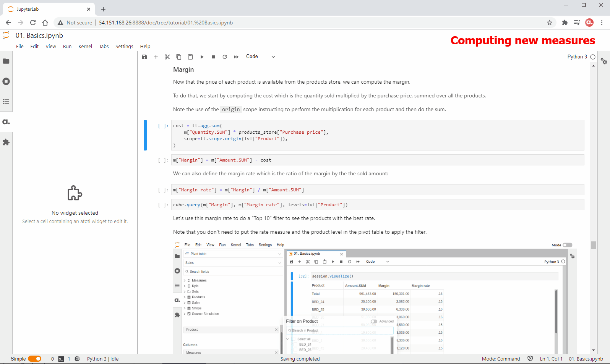Open the Settings menu
The image size is (610, 364).
[124, 46]
